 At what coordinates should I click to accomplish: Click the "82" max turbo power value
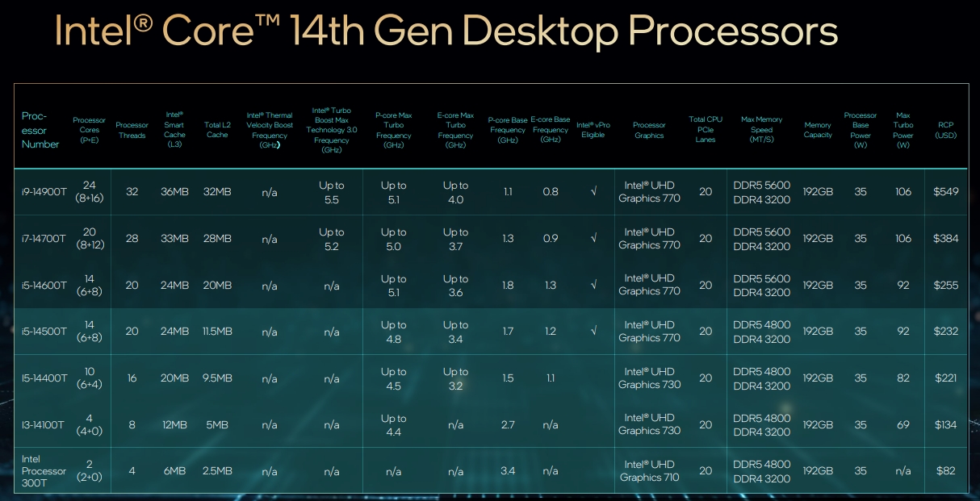(x=903, y=378)
